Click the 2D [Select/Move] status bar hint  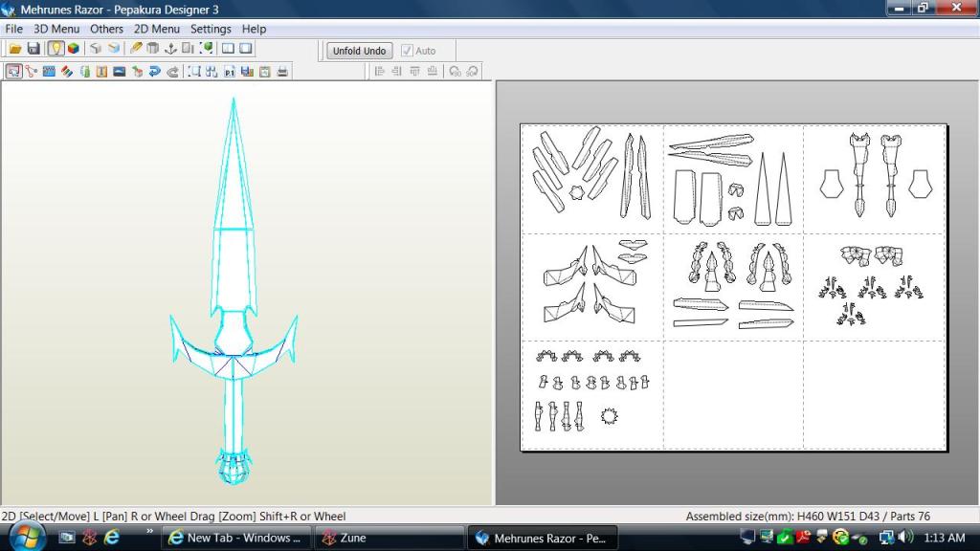(174, 517)
